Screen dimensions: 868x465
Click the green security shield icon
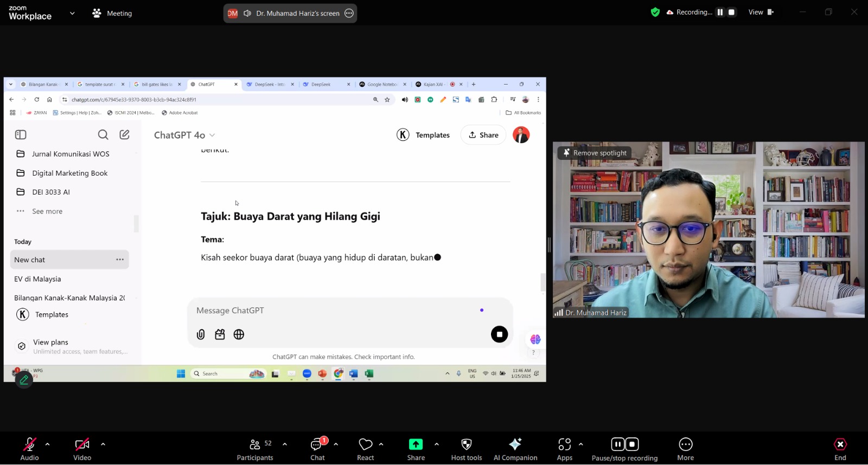[x=655, y=12]
